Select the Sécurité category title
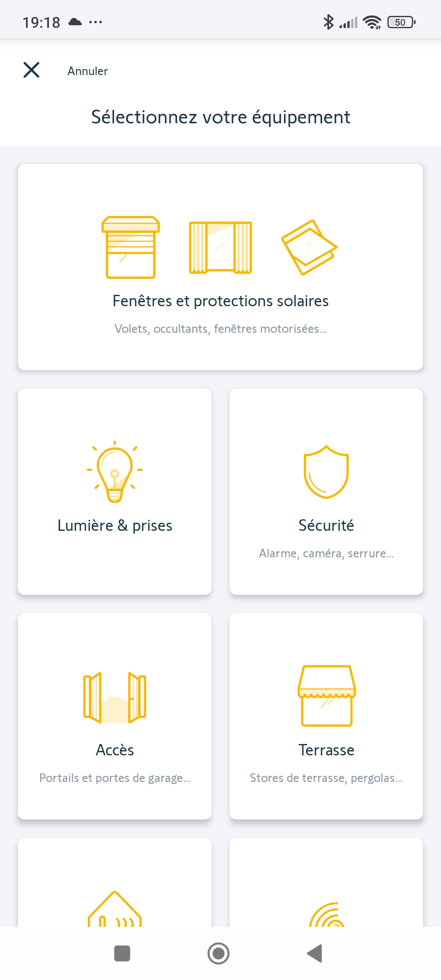 click(x=326, y=526)
